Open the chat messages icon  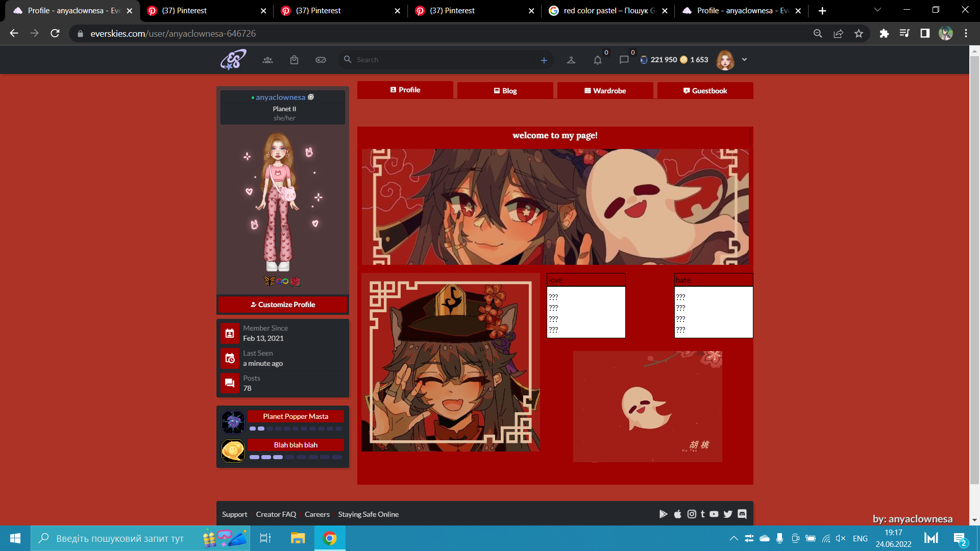coord(624,60)
